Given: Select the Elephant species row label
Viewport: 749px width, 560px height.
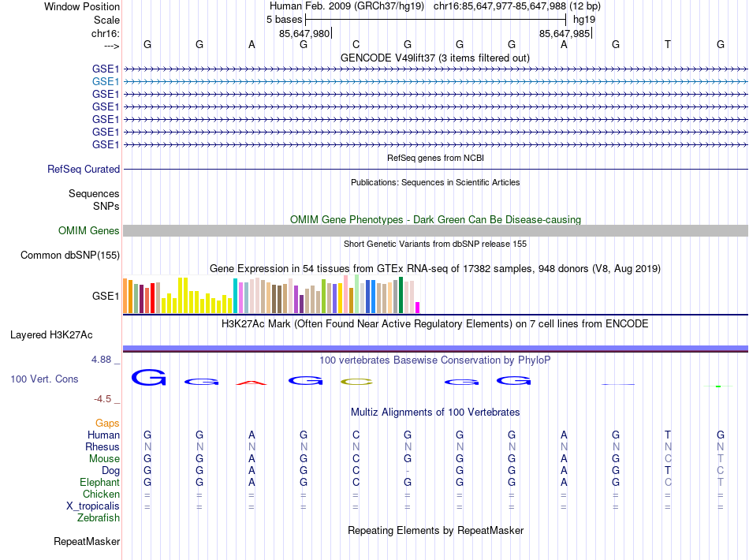Looking at the screenshot, I should (99, 482).
